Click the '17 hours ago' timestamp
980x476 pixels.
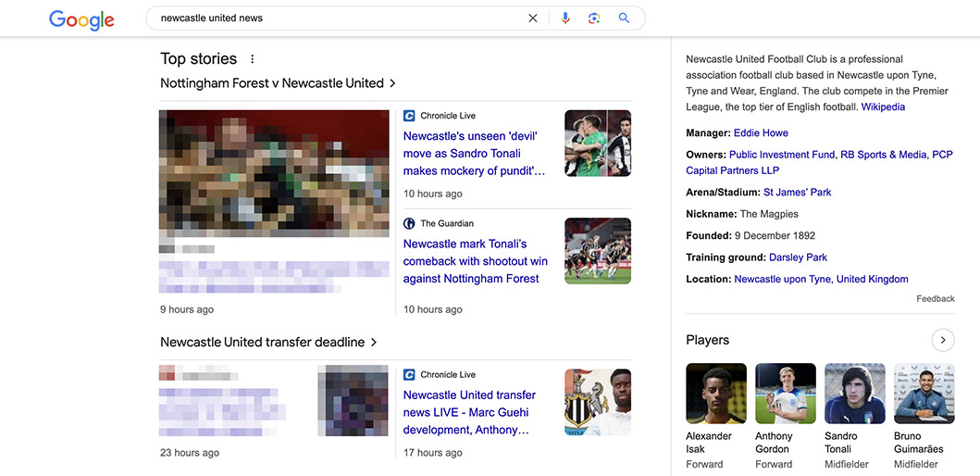(432, 453)
